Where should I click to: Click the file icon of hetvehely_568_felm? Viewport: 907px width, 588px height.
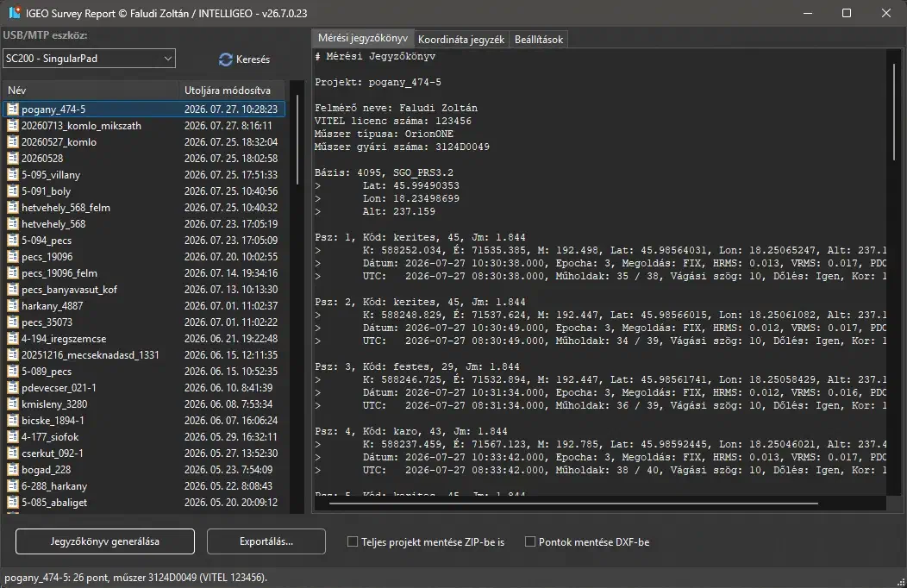[13, 208]
